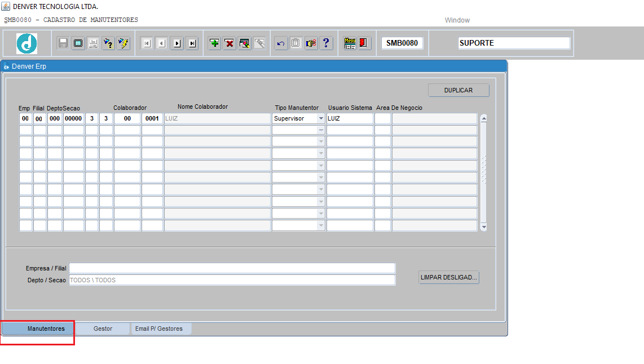This screenshot has height=364, width=644.
Task: Click the Enter Query flashlight-question icon
Action: point(108,43)
